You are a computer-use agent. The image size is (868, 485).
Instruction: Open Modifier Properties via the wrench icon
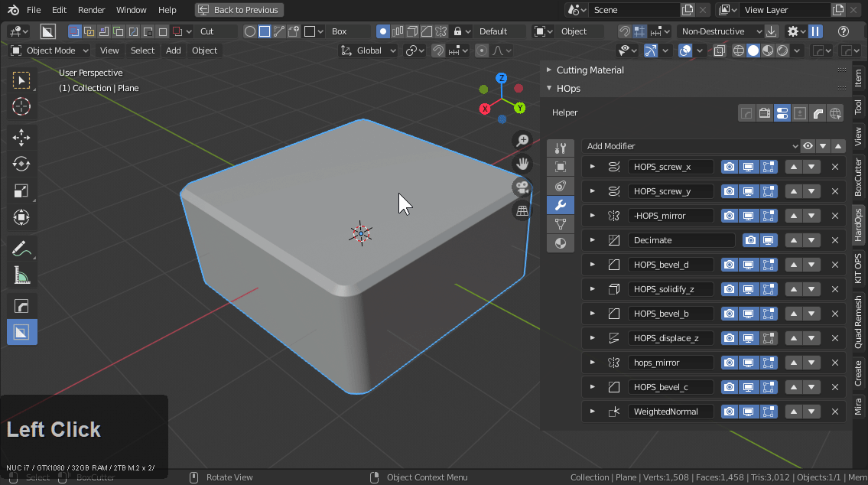tap(561, 205)
